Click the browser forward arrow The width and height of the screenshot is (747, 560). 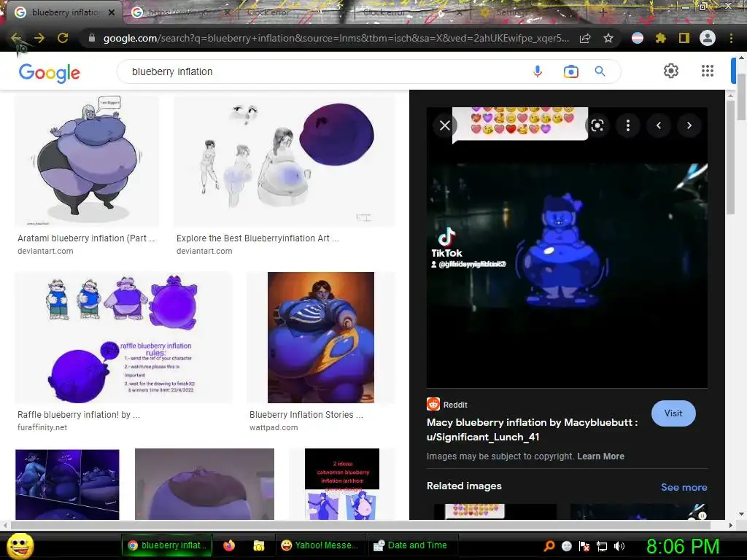[39, 38]
